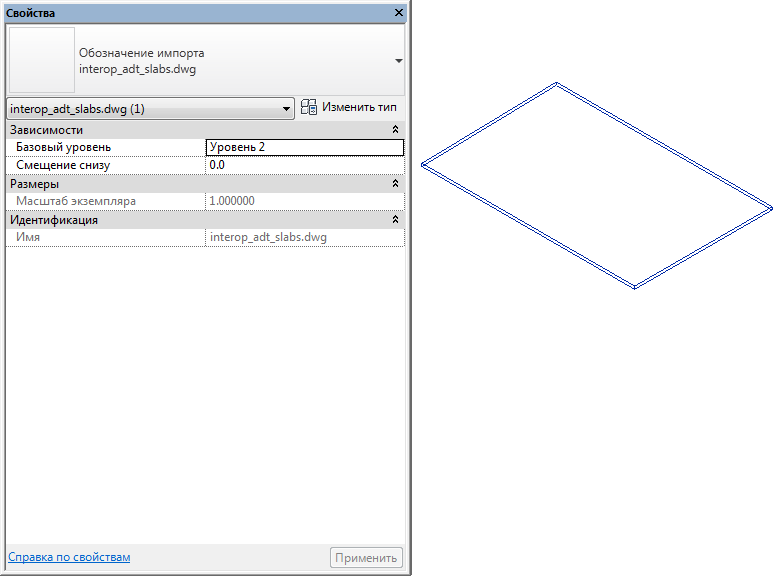
Task: Collapse the Зависимости section
Action: click(395, 130)
